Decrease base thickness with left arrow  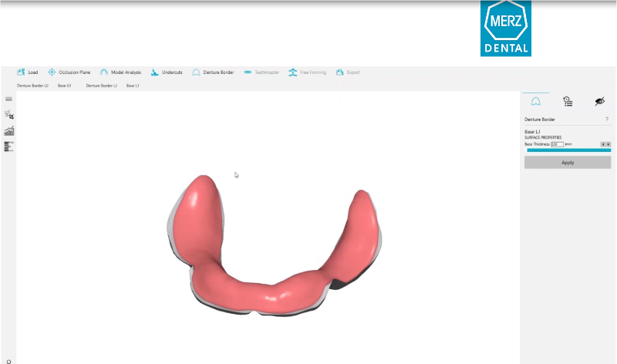tap(602, 144)
